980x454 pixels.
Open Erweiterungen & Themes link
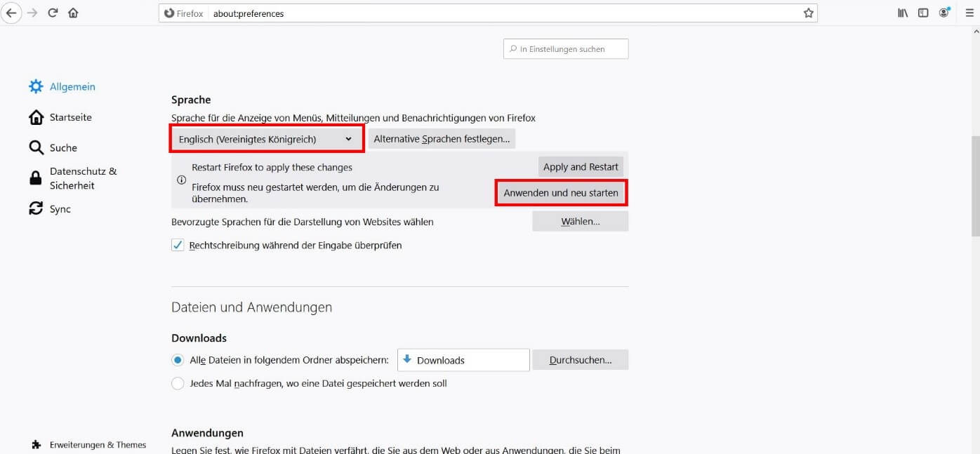(x=98, y=445)
